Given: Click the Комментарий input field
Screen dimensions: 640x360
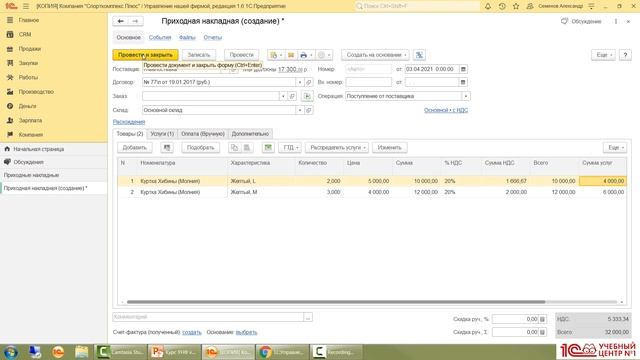Looking at the screenshot, I should tap(208, 317).
